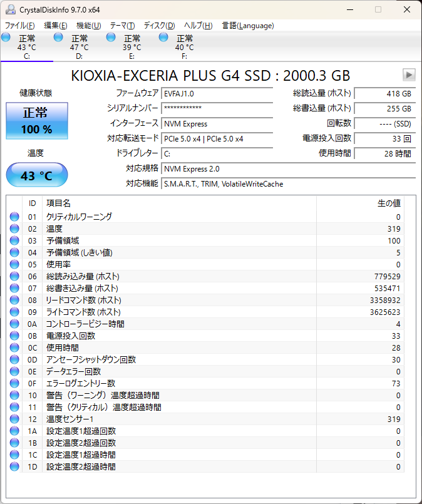Click the interface field NVM Express

[217, 124]
